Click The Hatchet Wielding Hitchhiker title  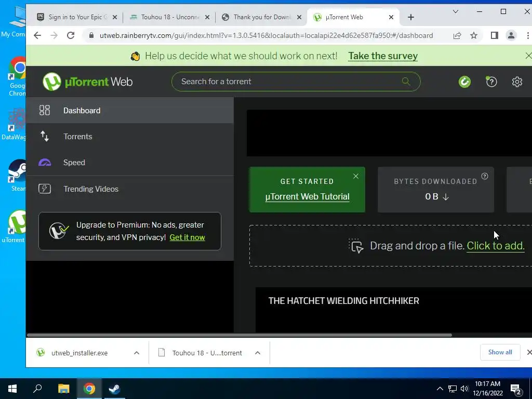[344, 301]
